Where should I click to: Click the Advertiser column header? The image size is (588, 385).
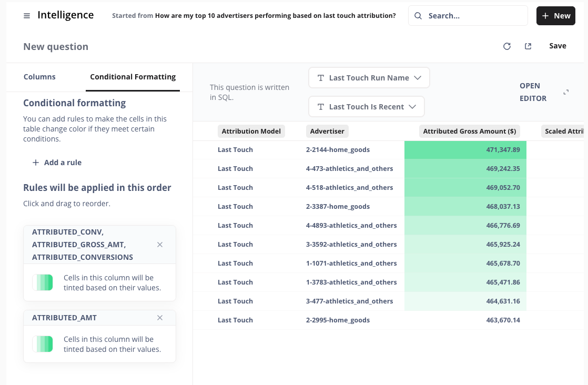coord(327,131)
